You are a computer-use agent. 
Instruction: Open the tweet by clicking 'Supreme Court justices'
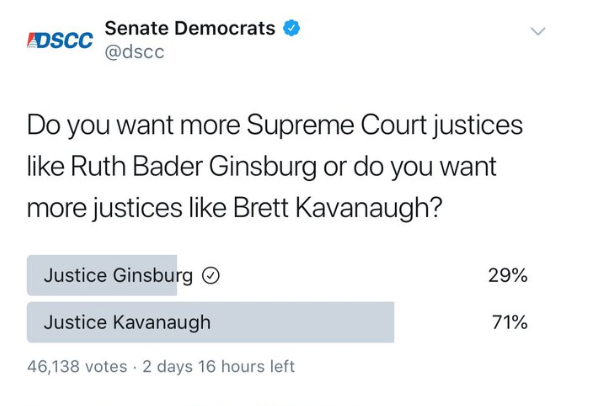pyautogui.click(x=385, y=125)
